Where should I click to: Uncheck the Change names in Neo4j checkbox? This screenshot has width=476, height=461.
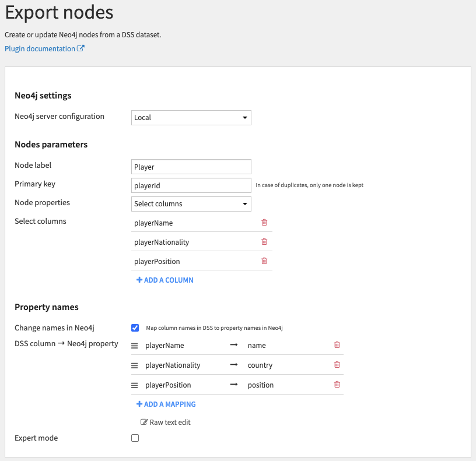(x=135, y=328)
